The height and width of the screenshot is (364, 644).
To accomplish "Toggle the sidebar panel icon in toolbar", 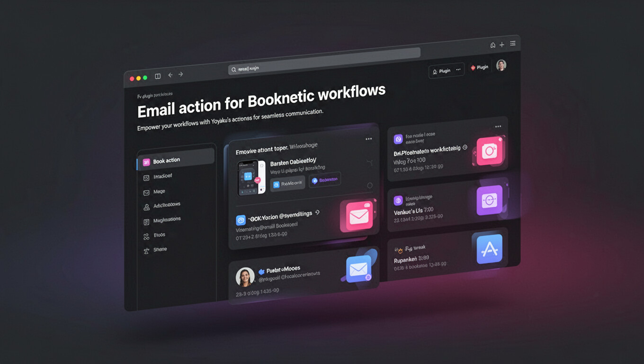I will point(158,76).
